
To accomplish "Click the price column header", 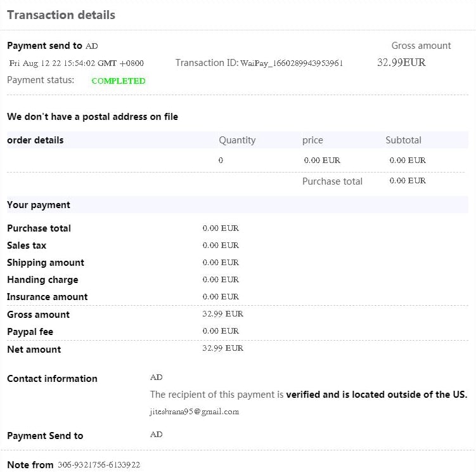I will (312, 140).
